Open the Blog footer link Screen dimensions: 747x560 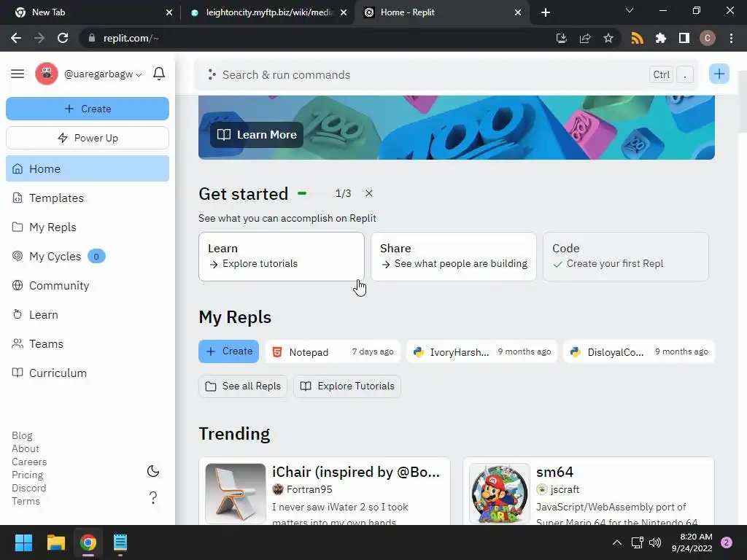click(22, 436)
